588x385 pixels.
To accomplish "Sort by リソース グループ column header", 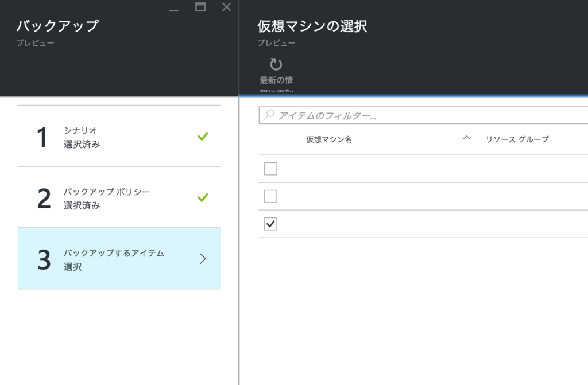I will [x=517, y=139].
